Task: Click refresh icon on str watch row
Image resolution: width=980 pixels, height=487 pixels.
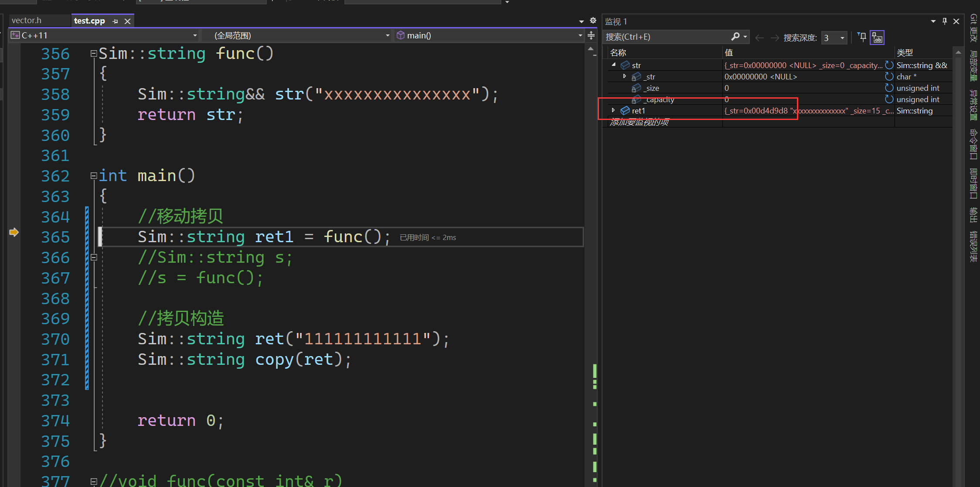Action: coord(889,65)
